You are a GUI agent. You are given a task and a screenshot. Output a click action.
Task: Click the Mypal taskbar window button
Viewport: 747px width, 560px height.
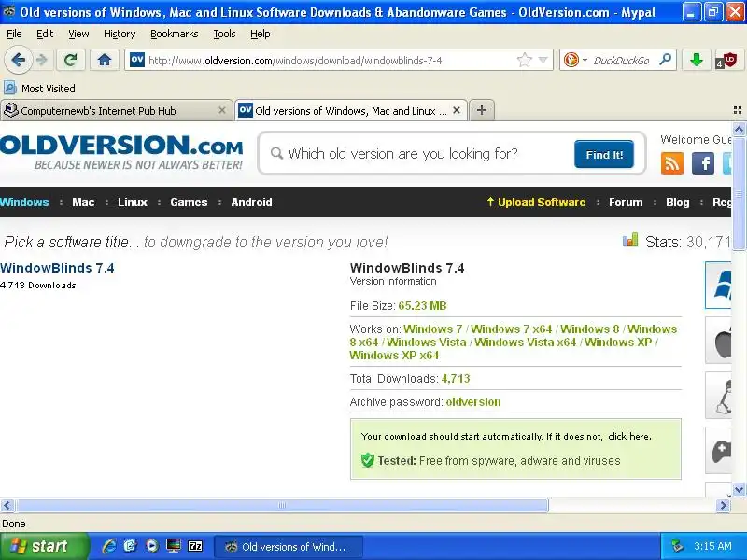(x=289, y=547)
